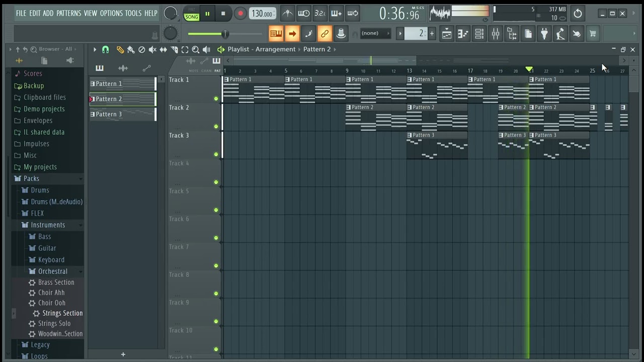The image size is (644, 362).
Task: Collapse the Orchestral folder
Action: click(x=52, y=271)
